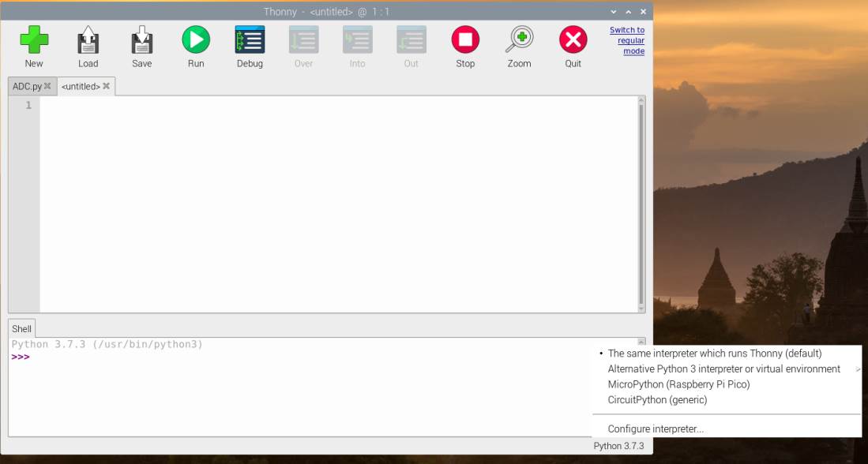The image size is (868, 464).
Task: Click the Step Over icon
Action: [303, 39]
